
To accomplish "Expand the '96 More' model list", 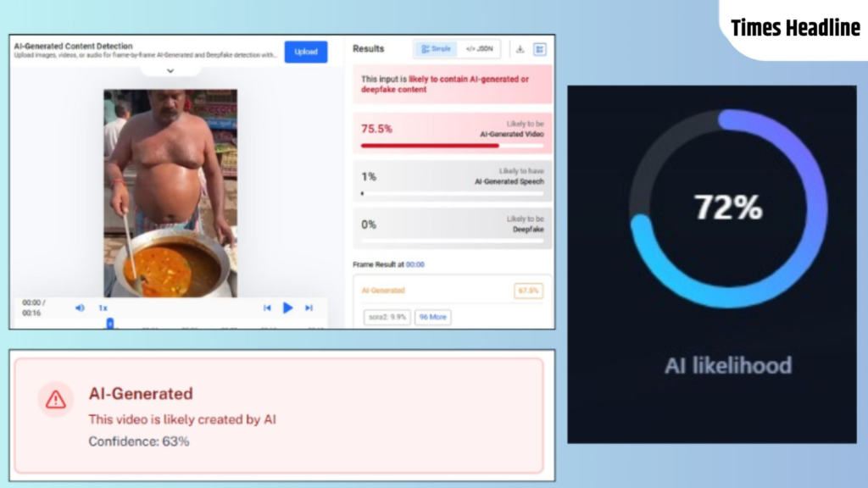I will [432, 317].
